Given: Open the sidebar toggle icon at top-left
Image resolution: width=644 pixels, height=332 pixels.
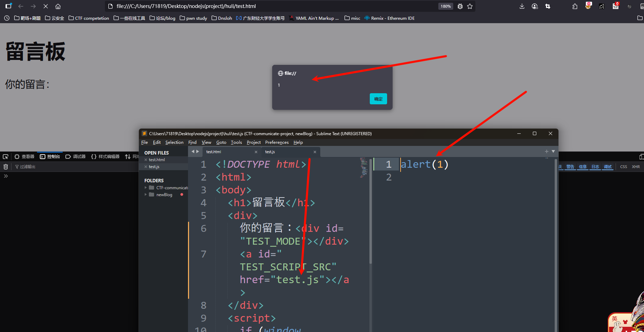Looking at the screenshot, I should pos(8,6).
